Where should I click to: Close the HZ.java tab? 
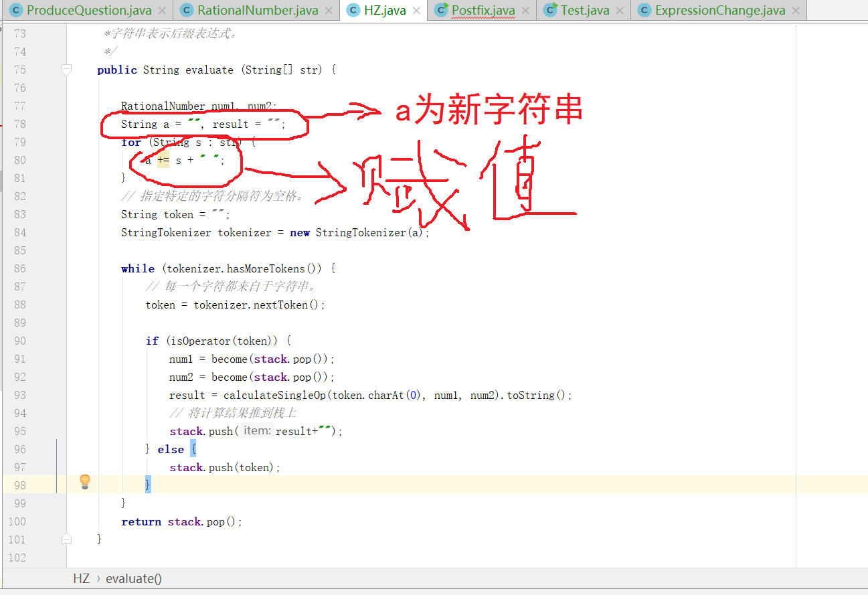tap(416, 11)
